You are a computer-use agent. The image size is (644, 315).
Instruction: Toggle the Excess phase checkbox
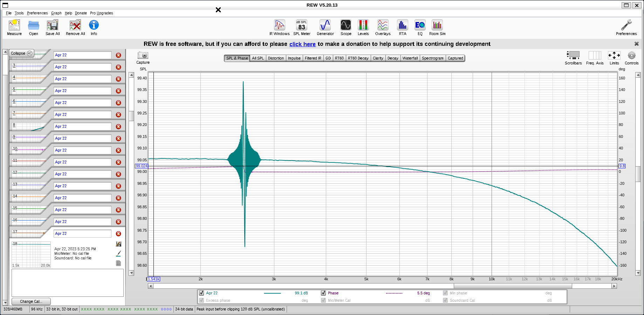pos(201,300)
